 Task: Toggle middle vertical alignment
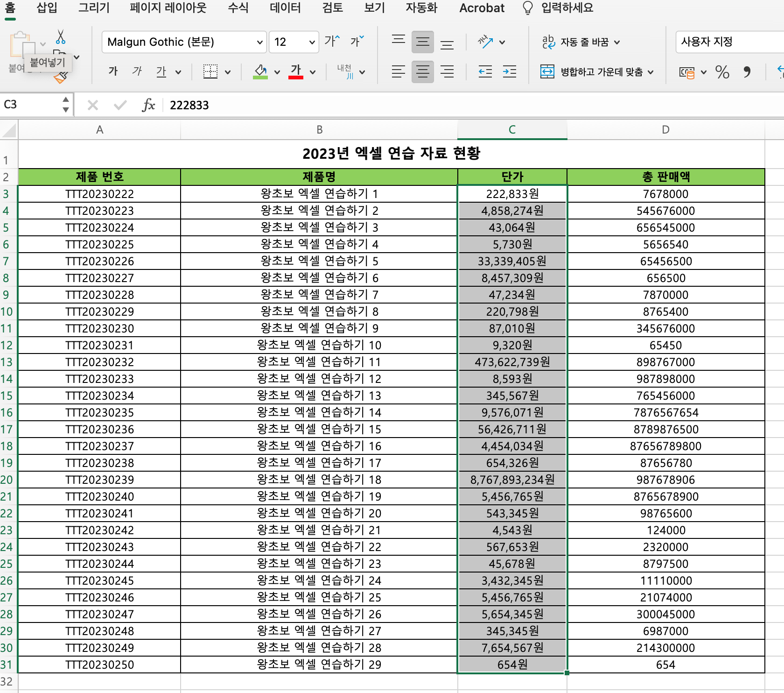pyautogui.click(x=423, y=42)
